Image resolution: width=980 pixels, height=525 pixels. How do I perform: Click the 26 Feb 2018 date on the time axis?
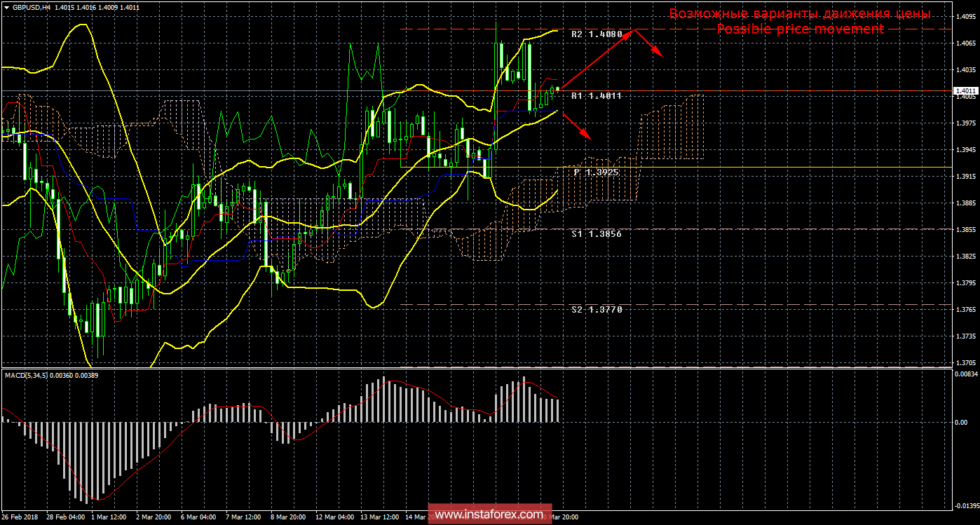tap(19, 517)
